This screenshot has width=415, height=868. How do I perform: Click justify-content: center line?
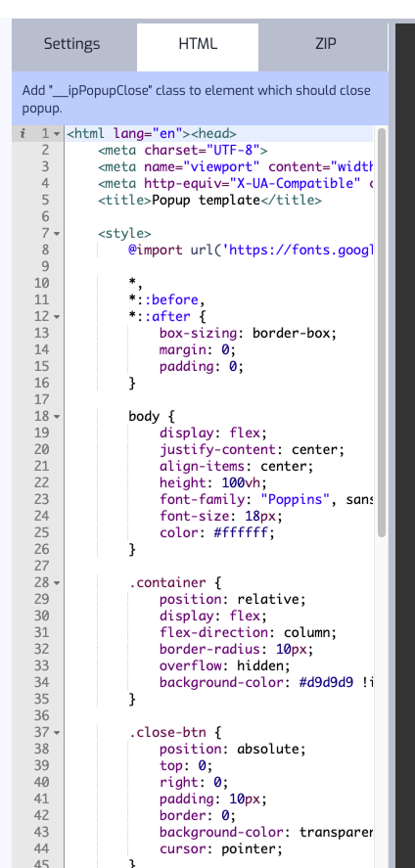point(252,449)
